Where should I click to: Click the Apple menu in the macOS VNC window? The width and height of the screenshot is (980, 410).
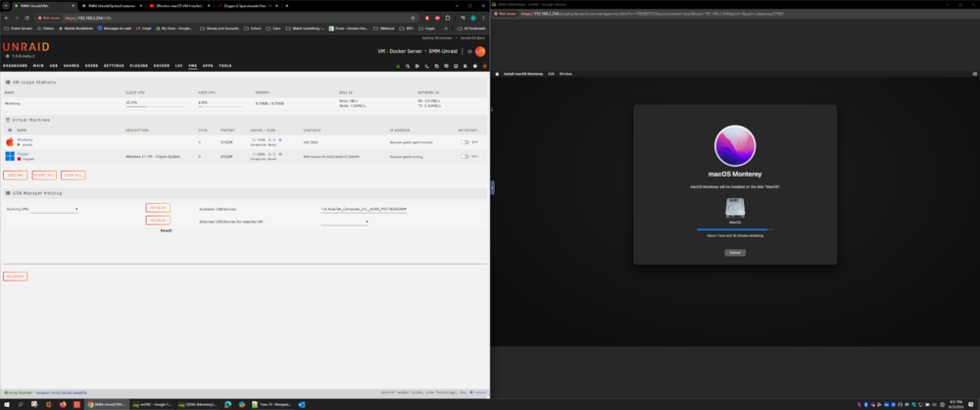(x=498, y=74)
